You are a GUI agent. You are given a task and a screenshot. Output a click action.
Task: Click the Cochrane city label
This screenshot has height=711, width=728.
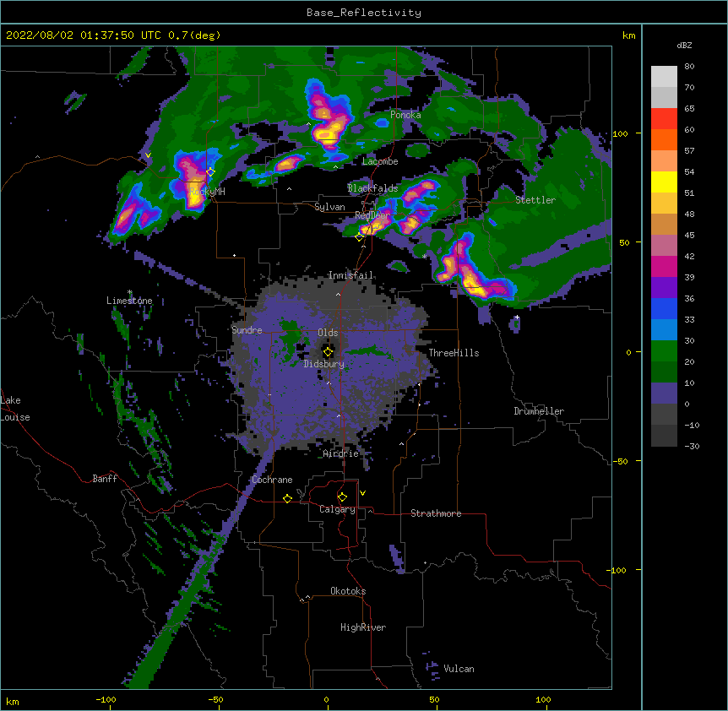click(x=272, y=480)
